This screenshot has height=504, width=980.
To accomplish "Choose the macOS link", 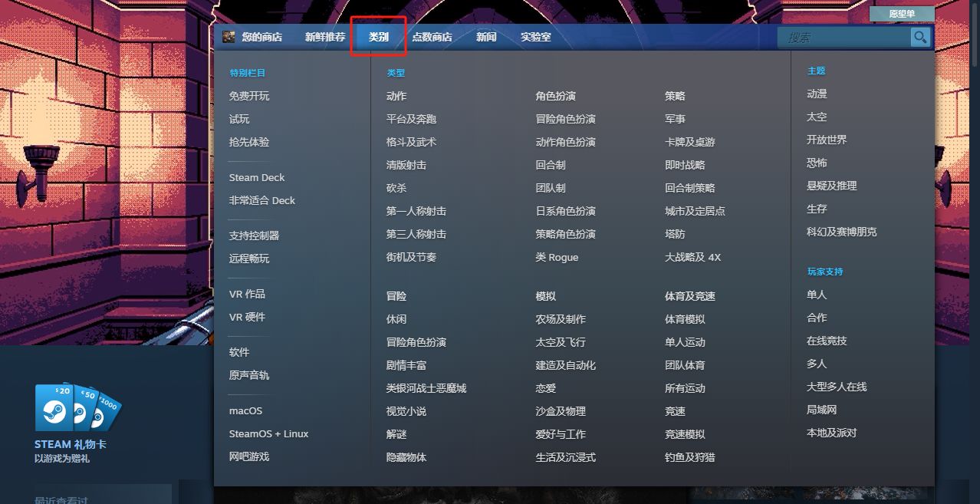I will [245, 410].
